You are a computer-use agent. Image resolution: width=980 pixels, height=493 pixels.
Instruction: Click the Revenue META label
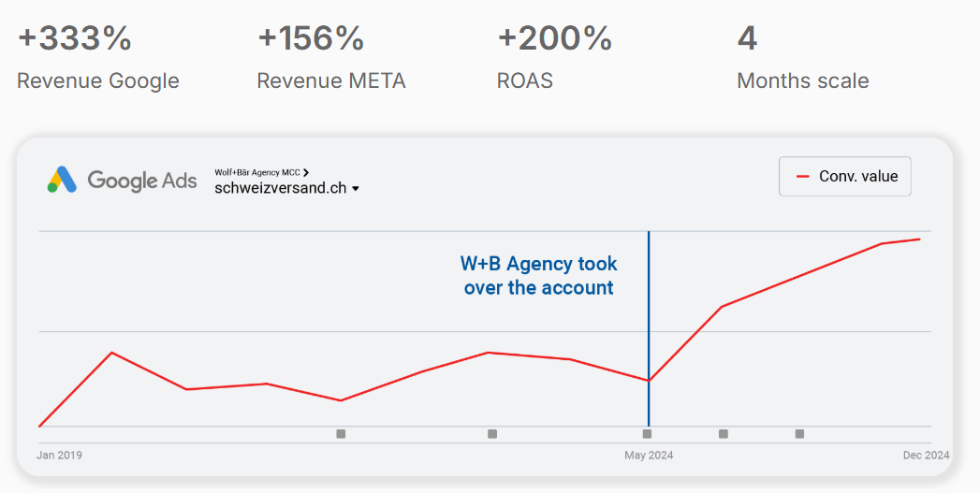click(x=331, y=80)
